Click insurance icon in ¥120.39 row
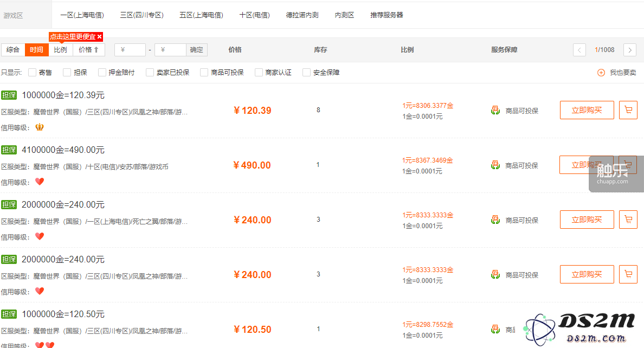This screenshot has width=644, height=348. tap(495, 111)
